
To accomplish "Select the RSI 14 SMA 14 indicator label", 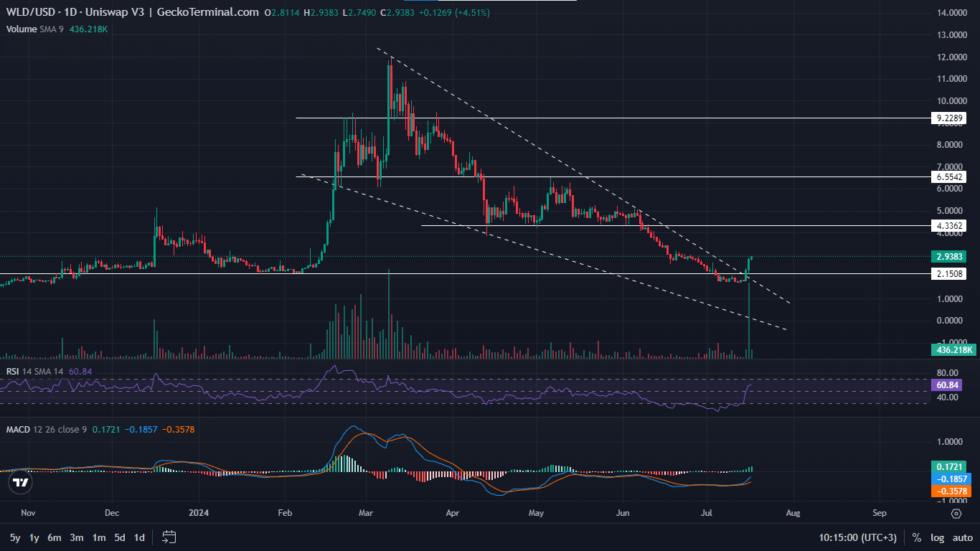I will (x=34, y=371).
